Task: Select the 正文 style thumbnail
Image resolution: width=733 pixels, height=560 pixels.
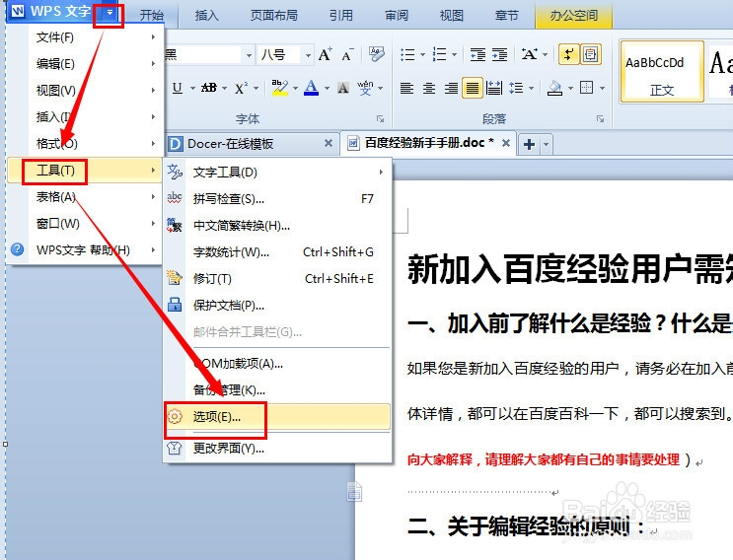Action: point(662,71)
